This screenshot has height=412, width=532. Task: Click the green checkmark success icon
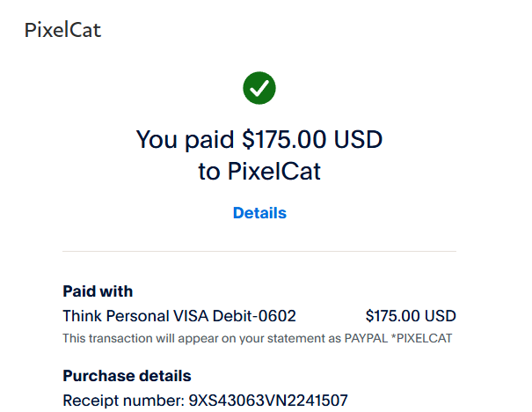[x=259, y=86]
